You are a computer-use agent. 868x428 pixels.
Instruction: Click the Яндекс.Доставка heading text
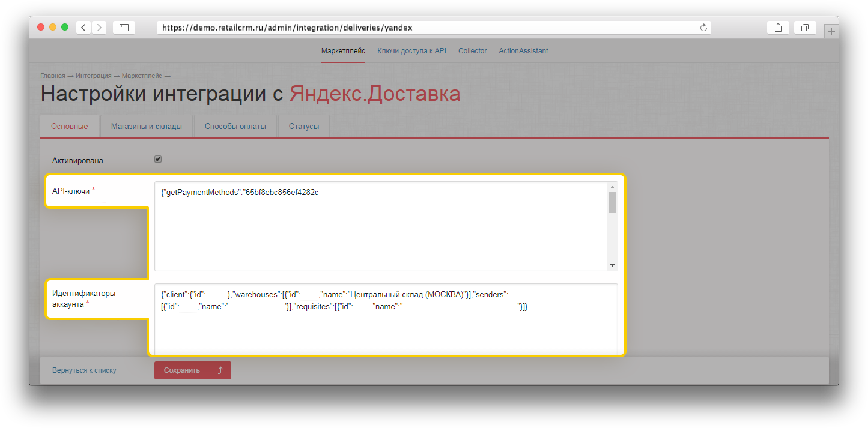[375, 94]
